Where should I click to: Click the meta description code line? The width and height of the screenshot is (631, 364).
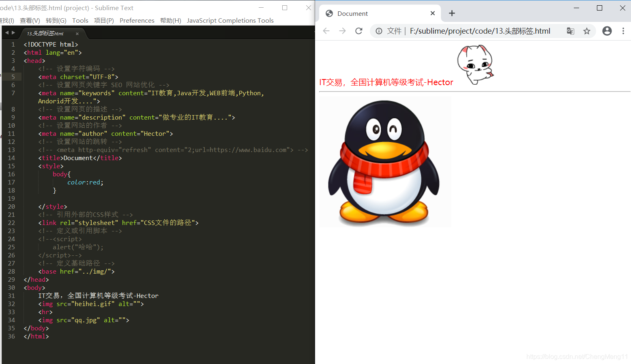(x=137, y=118)
